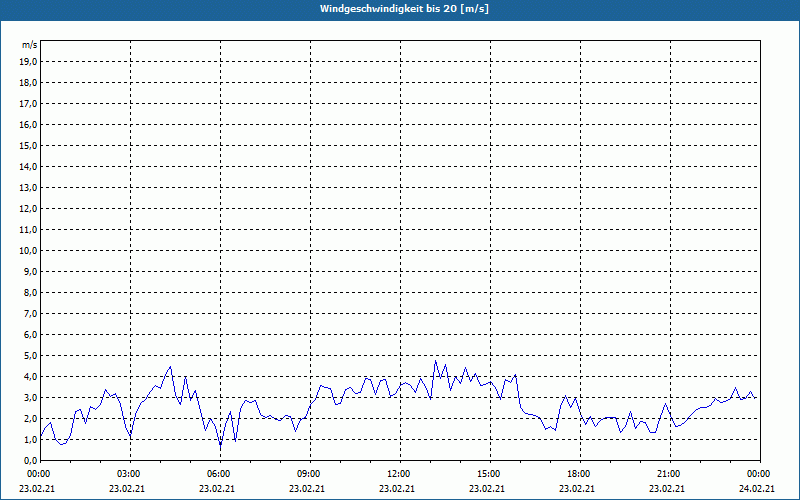Click the m/s unit label
800x500 pixels.
[x=30, y=45]
